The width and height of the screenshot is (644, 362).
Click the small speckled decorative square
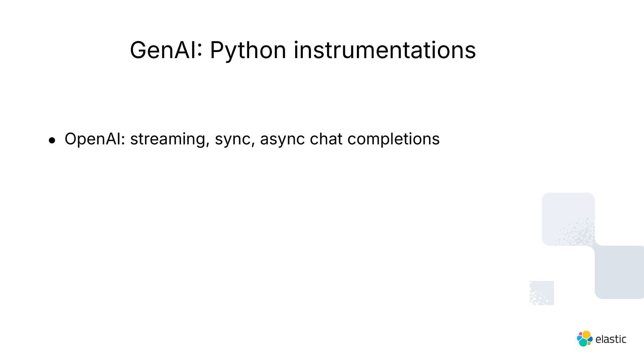[x=542, y=293]
